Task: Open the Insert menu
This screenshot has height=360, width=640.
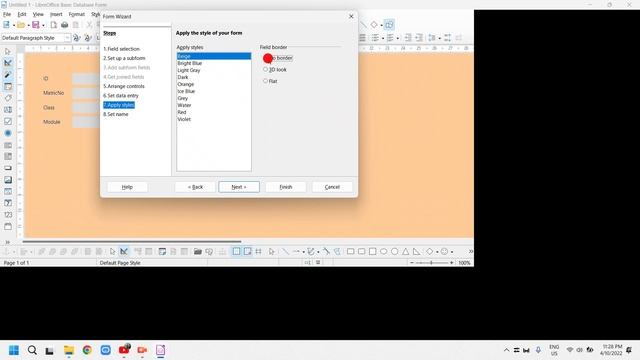Action: coord(56,14)
